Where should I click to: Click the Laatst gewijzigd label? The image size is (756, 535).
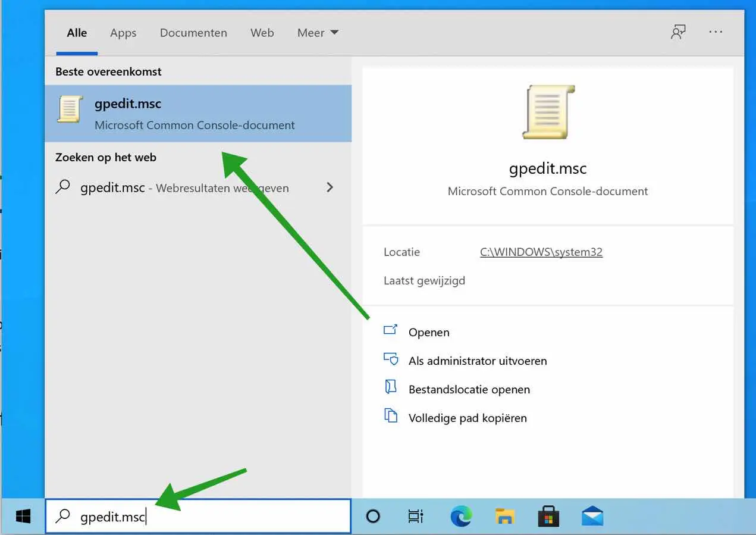tap(425, 280)
